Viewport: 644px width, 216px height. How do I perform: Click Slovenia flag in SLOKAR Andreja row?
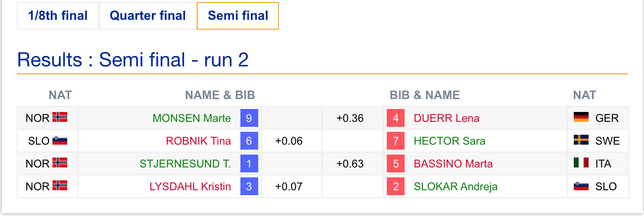pyautogui.click(x=581, y=186)
